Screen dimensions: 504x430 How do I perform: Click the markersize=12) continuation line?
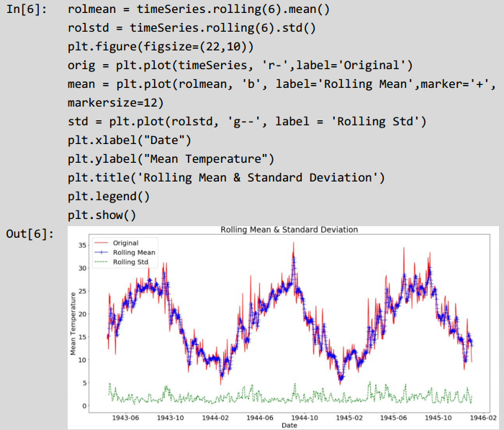click(116, 103)
